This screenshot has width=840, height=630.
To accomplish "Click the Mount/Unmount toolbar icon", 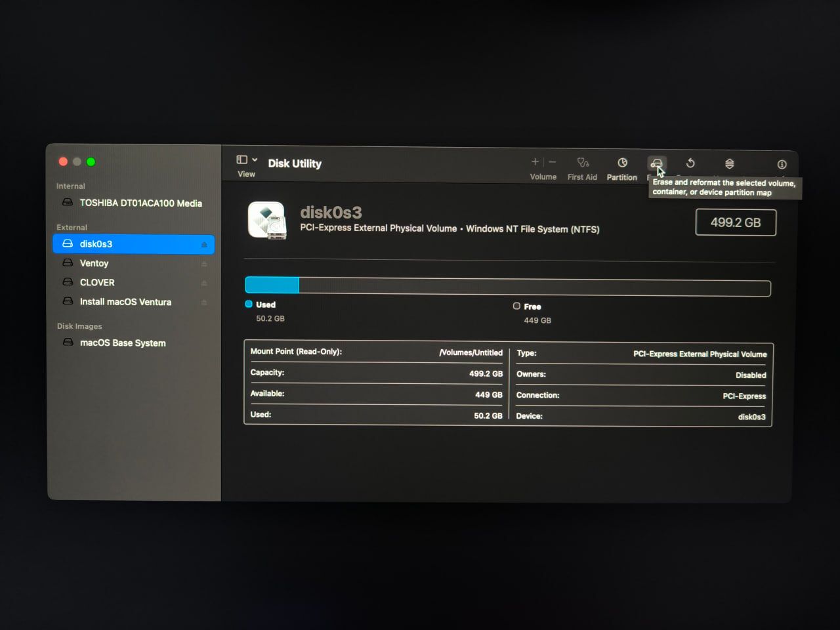I will (729, 163).
